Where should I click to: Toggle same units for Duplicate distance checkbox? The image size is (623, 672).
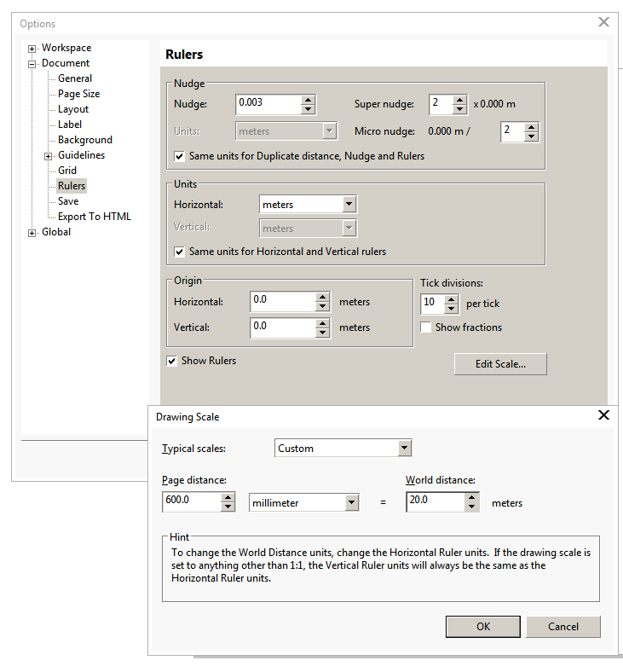(180, 156)
